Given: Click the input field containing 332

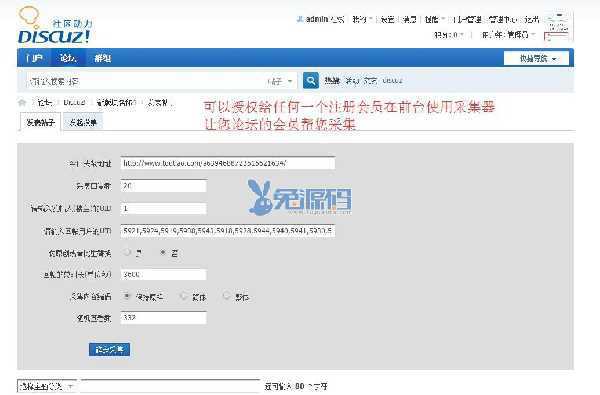Looking at the screenshot, I should [x=163, y=318].
